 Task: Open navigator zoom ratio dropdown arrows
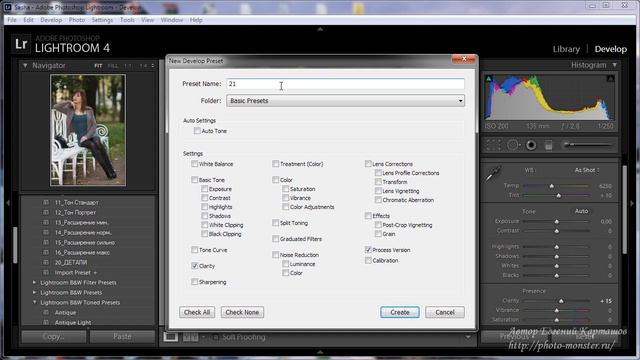point(153,65)
